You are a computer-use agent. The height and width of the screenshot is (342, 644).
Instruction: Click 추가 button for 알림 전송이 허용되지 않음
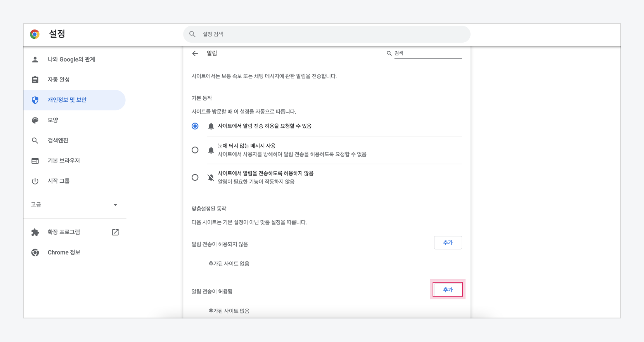tap(448, 243)
